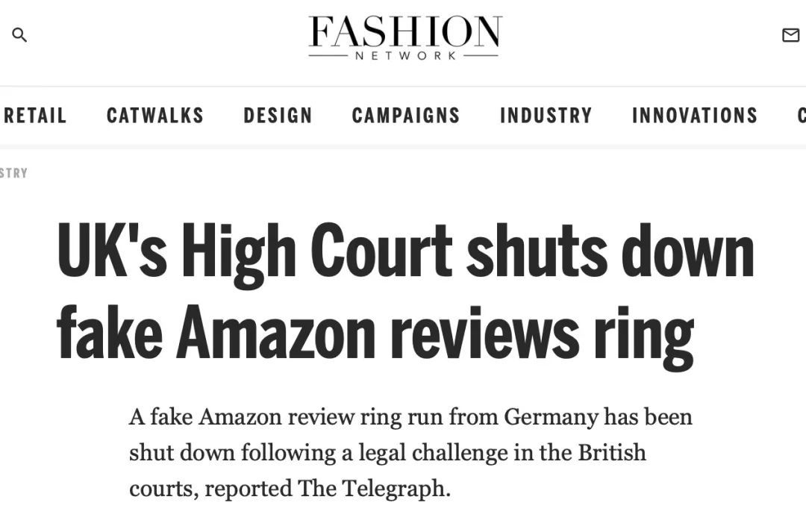Select the Innovations menu item
Image resolution: width=806 pixels, height=532 pixels.
pyautogui.click(x=695, y=116)
